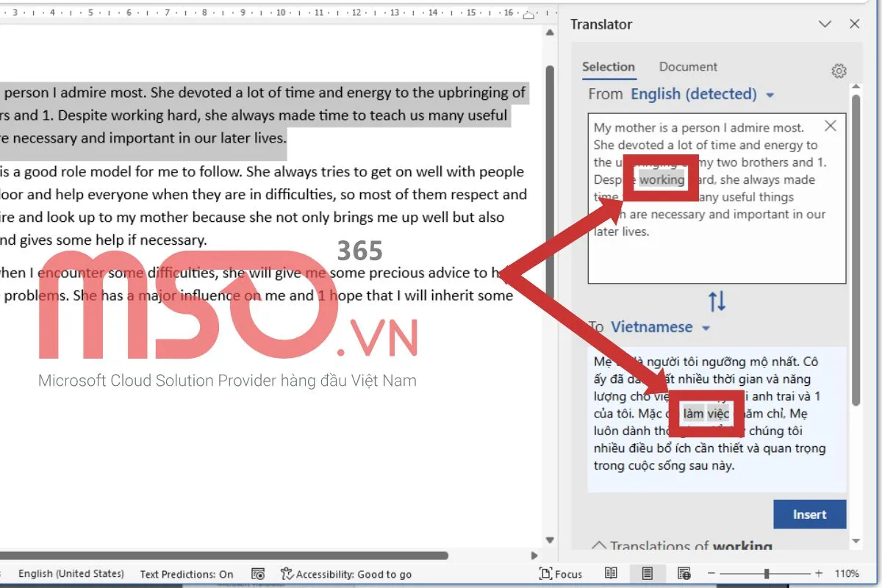882x588 pixels.
Task: Clear source text with the X icon
Action: [x=831, y=126]
